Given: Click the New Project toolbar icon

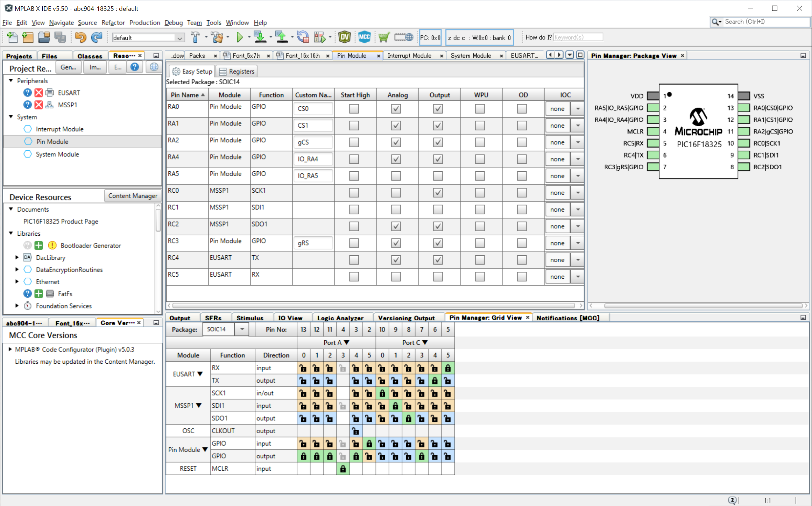Looking at the screenshot, I should (x=28, y=37).
